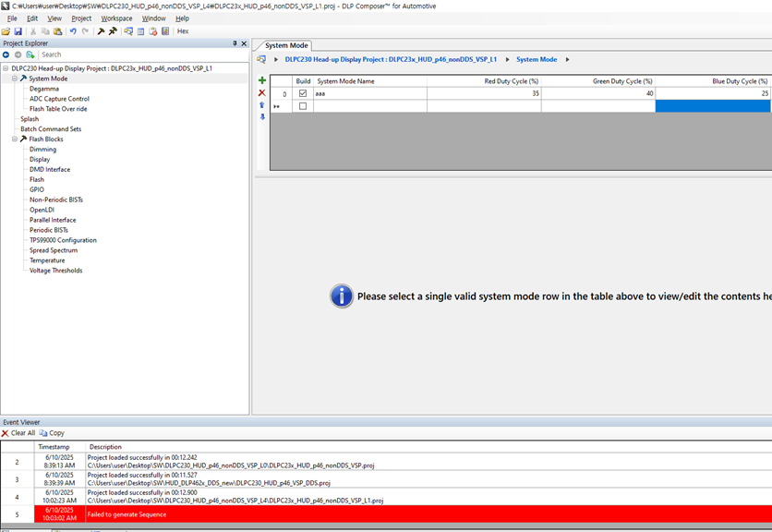Image resolution: width=772 pixels, height=532 pixels.
Task: Click the breadcrumb home explorer icon
Action: tap(261, 59)
